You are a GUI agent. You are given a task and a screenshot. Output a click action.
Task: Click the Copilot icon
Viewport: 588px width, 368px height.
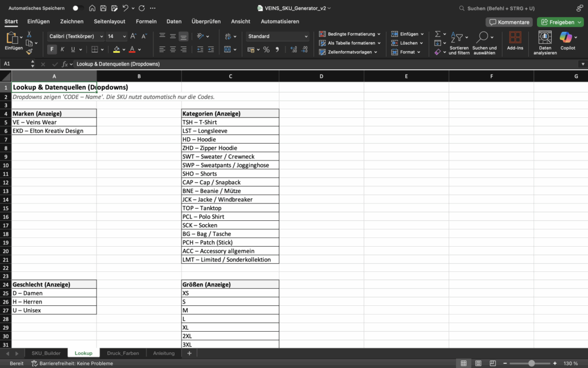click(x=567, y=38)
